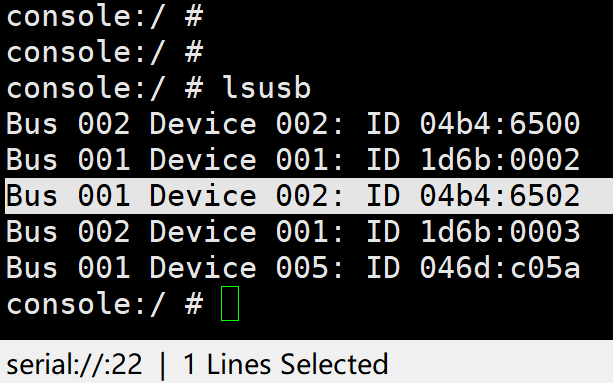This screenshot has height=383, width=613.
Task: Click the line with ID 04b4:6500
Action: click(x=293, y=123)
